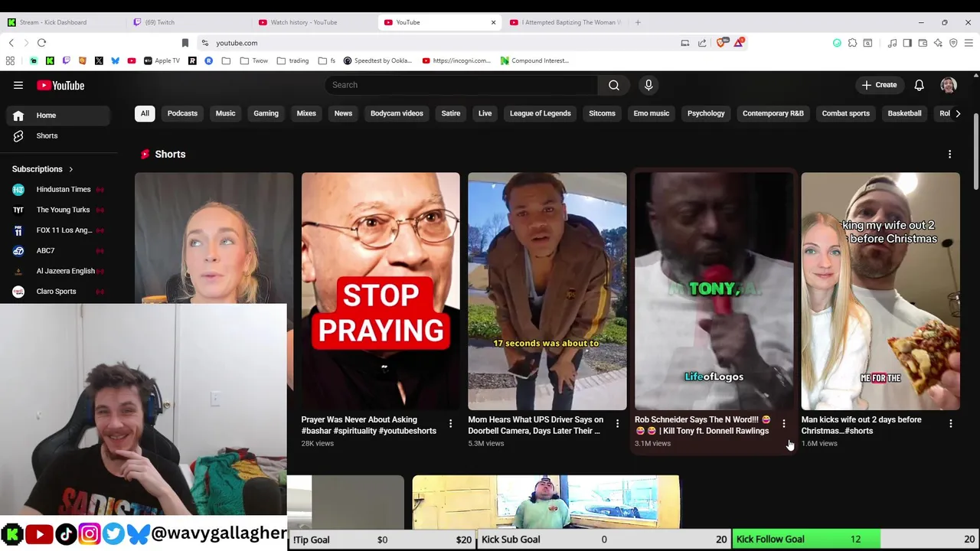The image size is (980, 551).
Task: Open the notifications bell
Action: click(x=919, y=85)
